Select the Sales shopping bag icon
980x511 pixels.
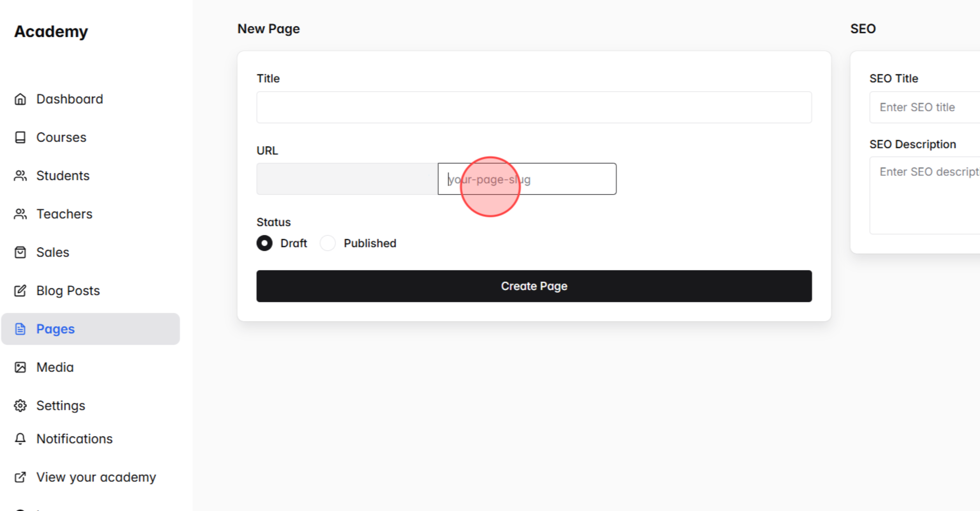pyautogui.click(x=20, y=252)
